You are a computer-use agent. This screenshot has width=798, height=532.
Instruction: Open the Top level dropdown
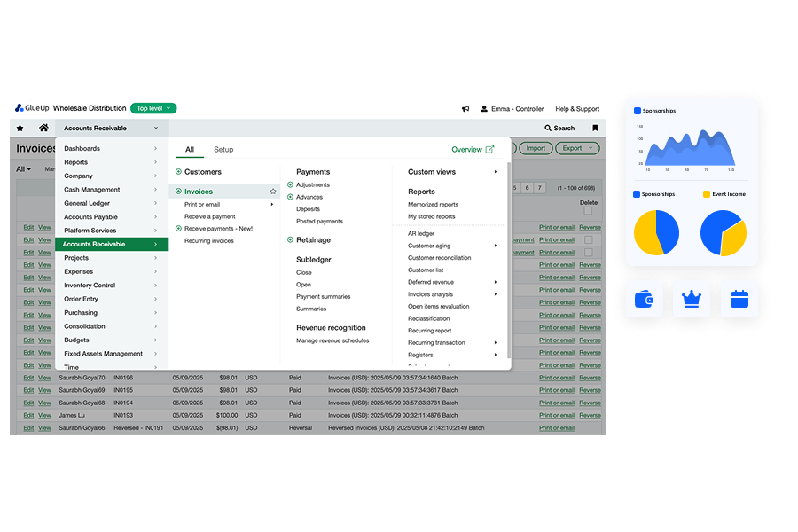click(153, 107)
